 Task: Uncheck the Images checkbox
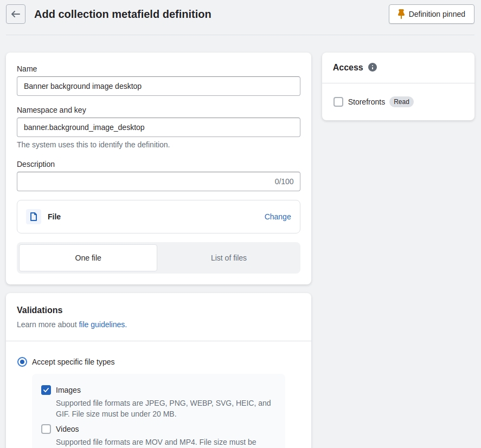pos(46,390)
